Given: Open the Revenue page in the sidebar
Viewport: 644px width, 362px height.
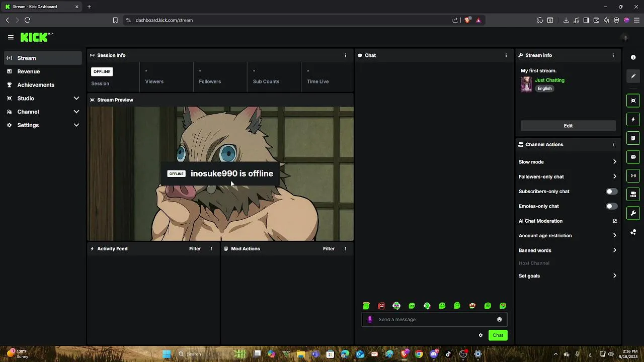Looking at the screenshot, I should [x=42, y=71].
